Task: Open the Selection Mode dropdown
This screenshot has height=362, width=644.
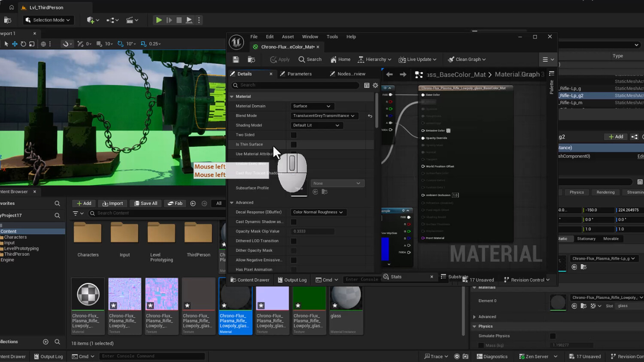Action: pyautogui.click(x=48, y=20)
